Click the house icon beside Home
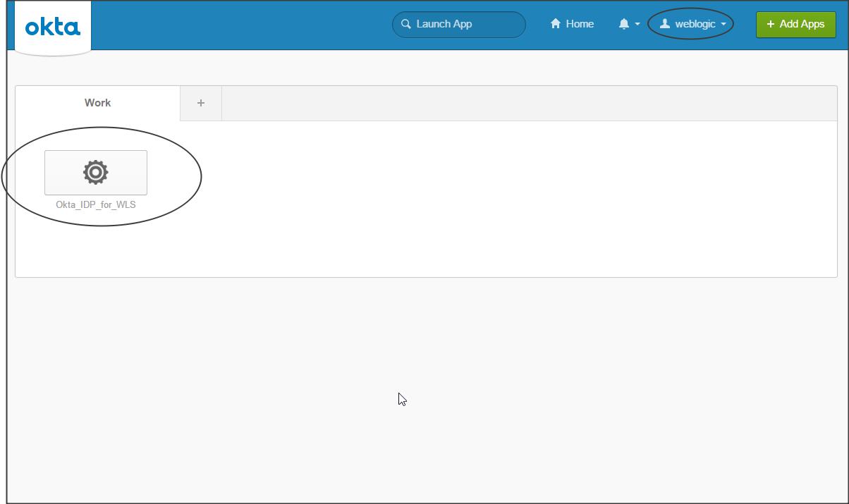This screenshot has height=504, width=849. click(556, 24)
